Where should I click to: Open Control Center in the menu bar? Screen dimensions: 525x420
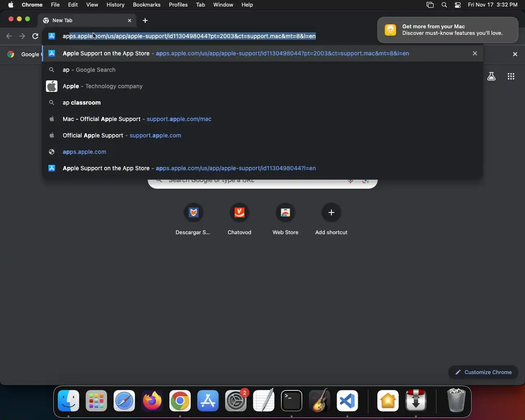tap(458, 5)
